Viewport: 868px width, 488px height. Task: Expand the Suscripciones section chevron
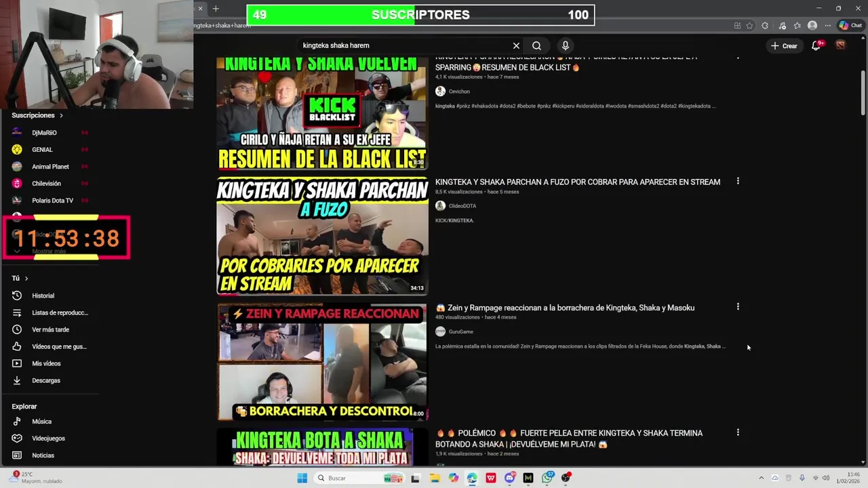[61, 115]
